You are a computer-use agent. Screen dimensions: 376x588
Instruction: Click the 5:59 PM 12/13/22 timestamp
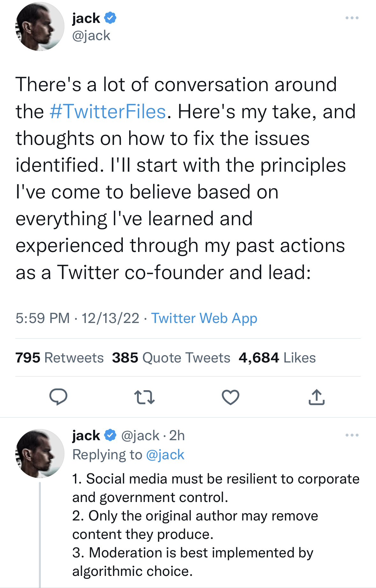pos(77,318)
